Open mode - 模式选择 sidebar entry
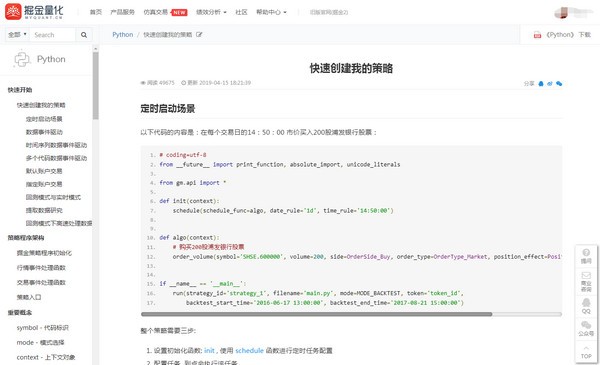 click(x=40, y=342)
